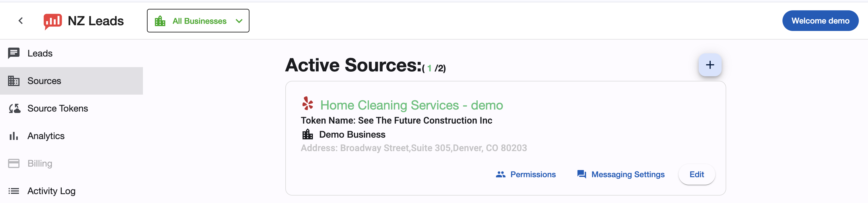Open the Analytics bar chart icon

click(14, 136)
